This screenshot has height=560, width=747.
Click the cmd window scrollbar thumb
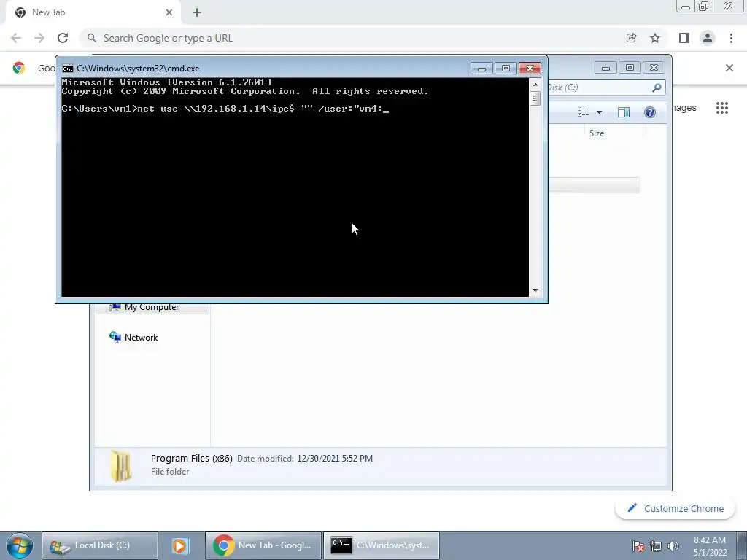[x=535, y=98]
